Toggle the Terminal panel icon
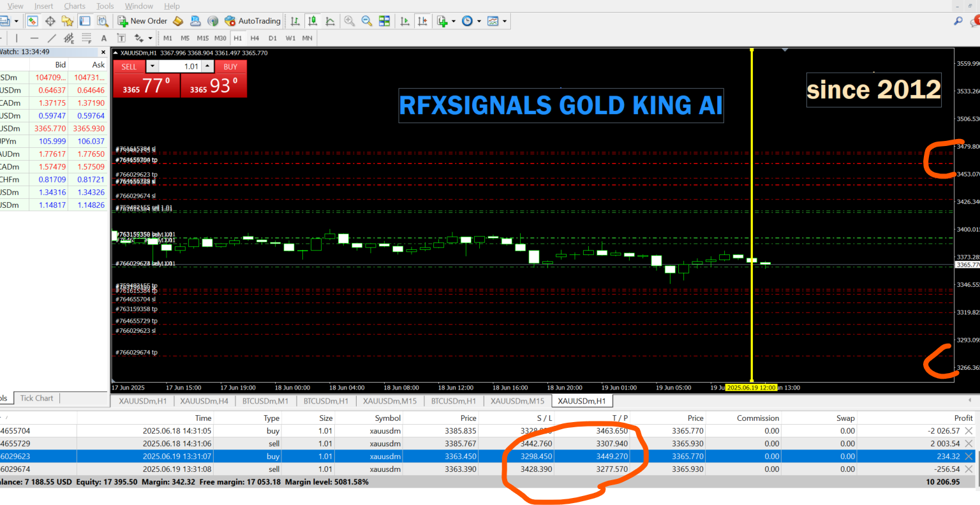 coord(85,21)
